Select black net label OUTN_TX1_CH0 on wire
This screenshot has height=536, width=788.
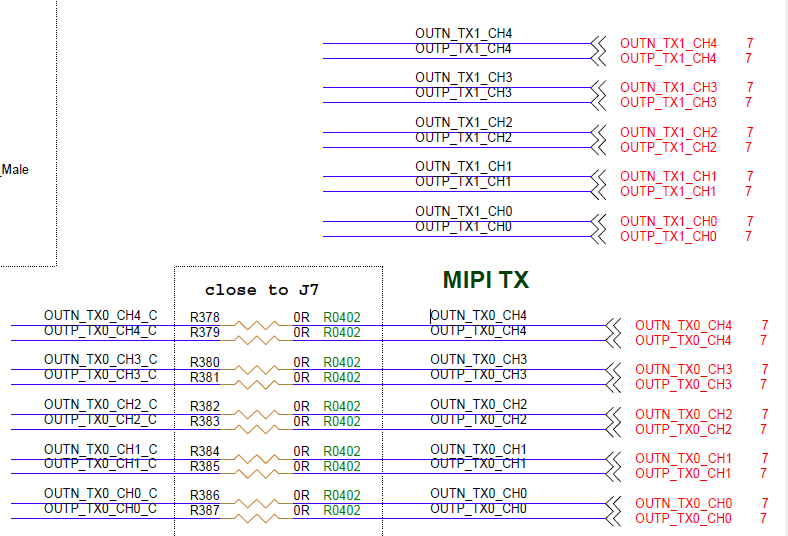464,211
